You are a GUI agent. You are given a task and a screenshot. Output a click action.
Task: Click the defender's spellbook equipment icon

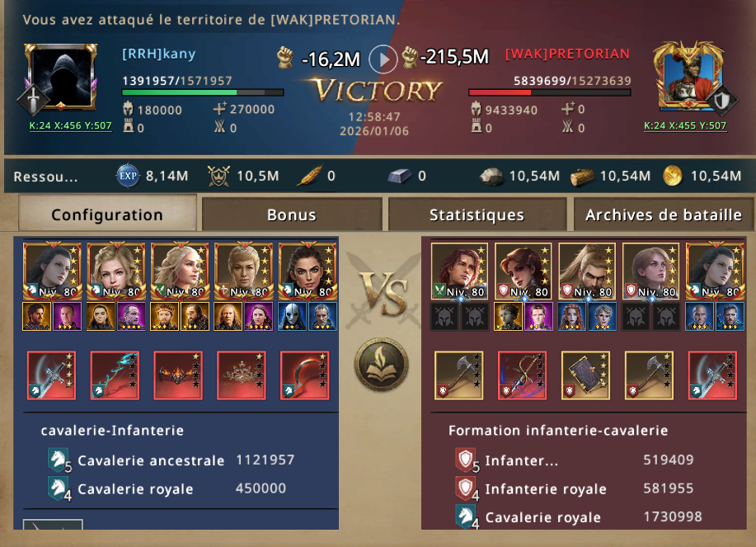pyautogui.click(x=586, y=375)
